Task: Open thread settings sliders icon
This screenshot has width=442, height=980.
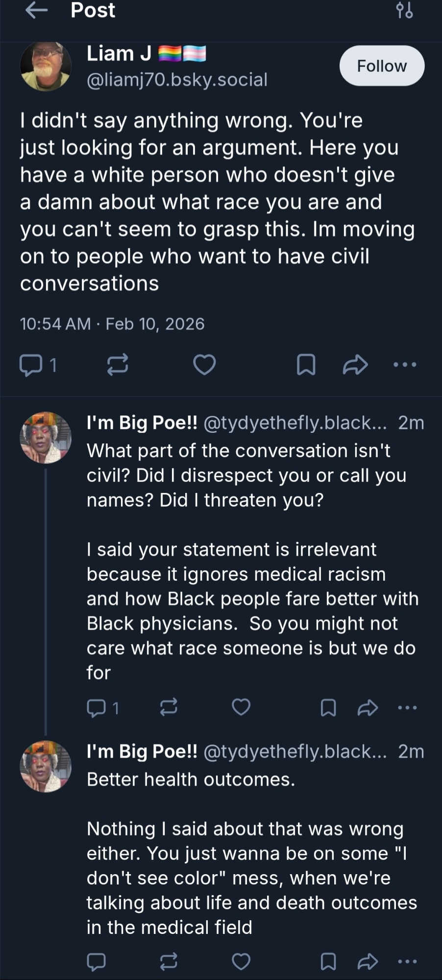Action: (x=404, y=10)
